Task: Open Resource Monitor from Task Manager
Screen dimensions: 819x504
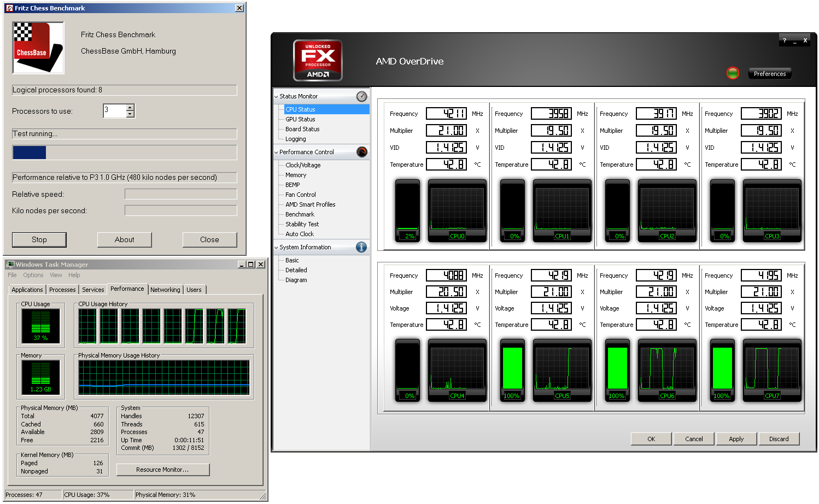Action: 162,470
